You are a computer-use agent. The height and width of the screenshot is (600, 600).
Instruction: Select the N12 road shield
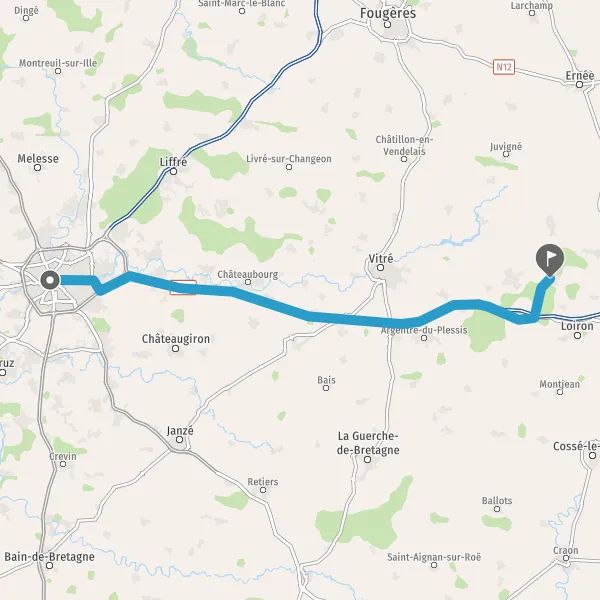point(504,67)
